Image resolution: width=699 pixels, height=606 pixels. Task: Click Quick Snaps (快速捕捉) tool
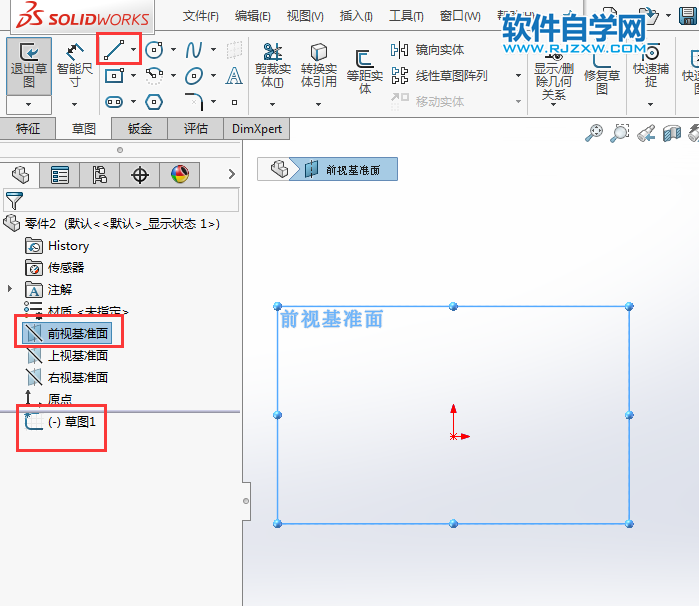tap(651, 67)
